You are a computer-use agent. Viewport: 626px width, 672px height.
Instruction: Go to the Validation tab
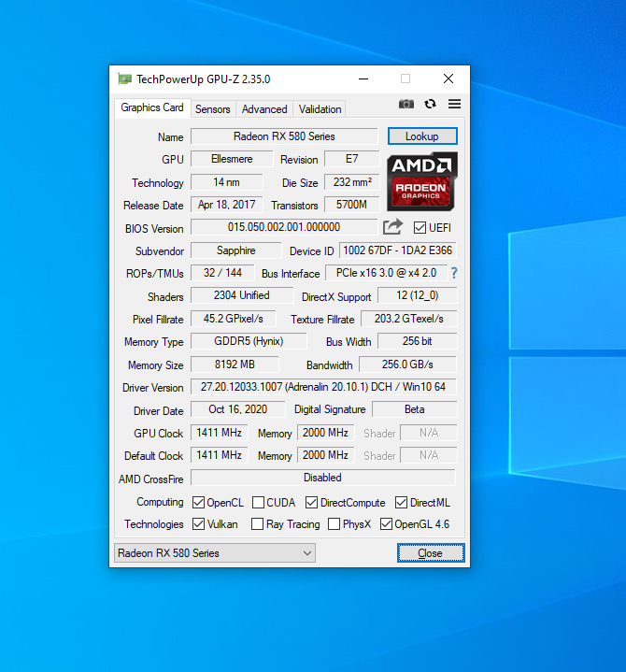(320, 109)
